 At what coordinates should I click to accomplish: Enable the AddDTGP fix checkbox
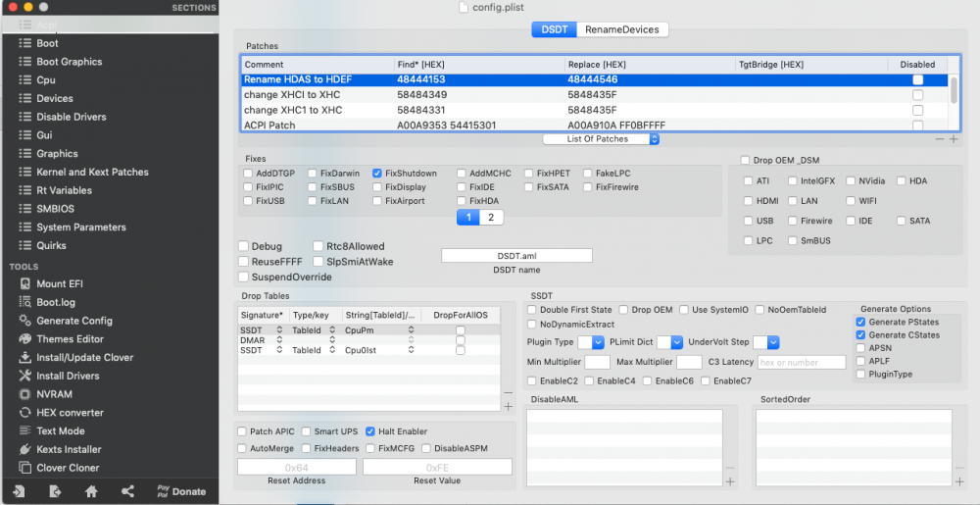[x=248, y=174]
